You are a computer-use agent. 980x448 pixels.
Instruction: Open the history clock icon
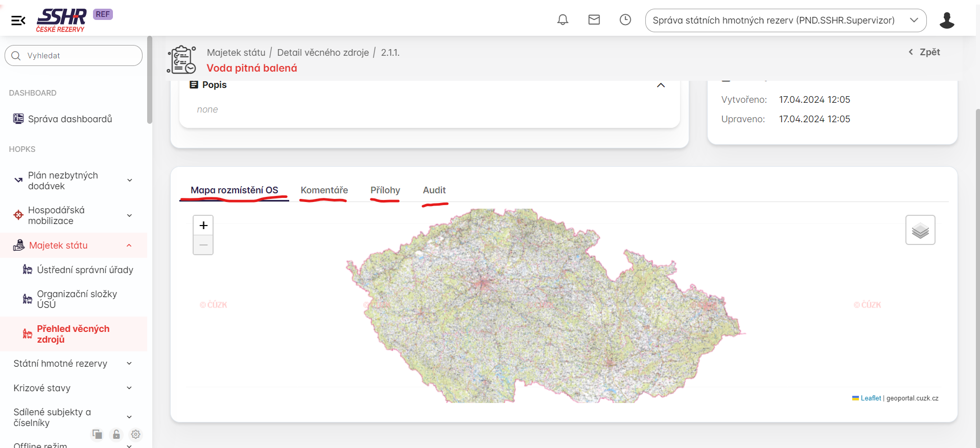(625, 20)
